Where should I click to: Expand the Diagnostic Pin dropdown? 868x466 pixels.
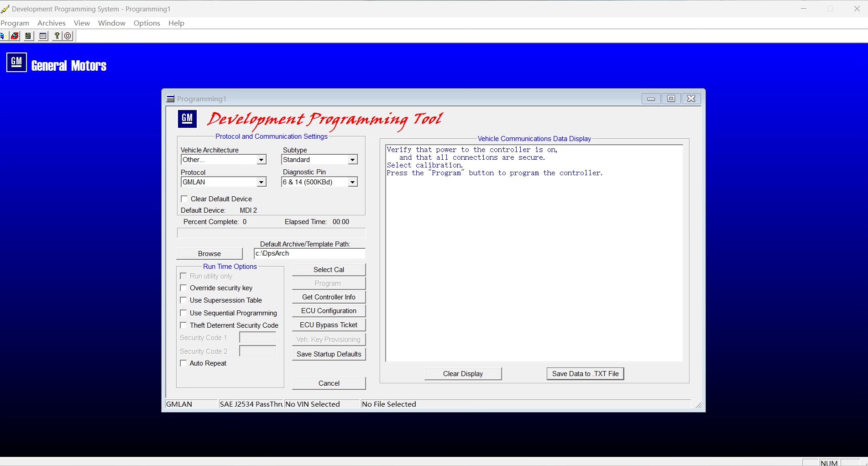352,182
